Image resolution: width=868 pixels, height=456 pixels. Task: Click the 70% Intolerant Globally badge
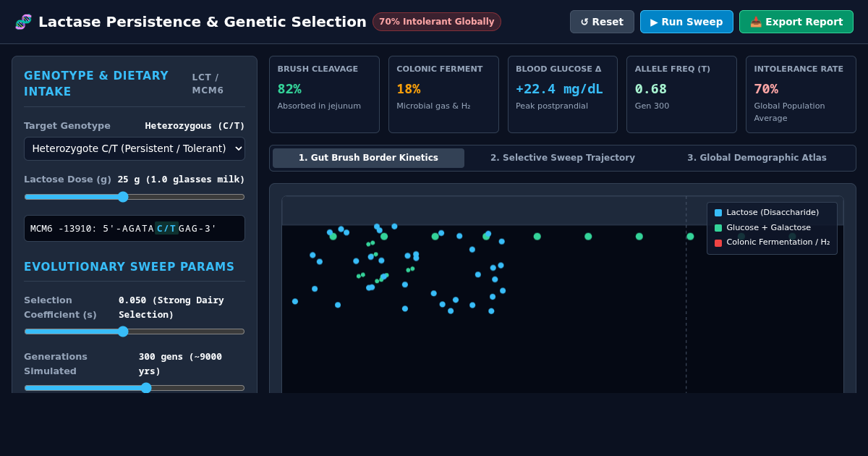(437, 22)
